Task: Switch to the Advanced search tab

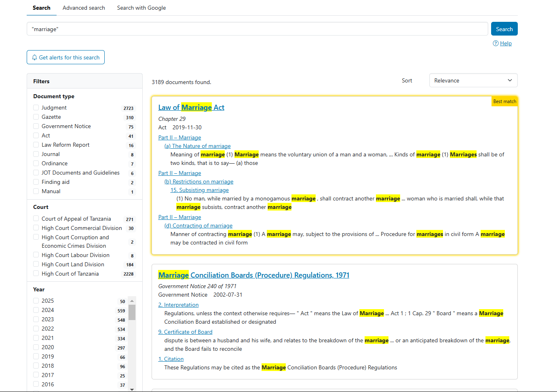Action: (x=84, y=8)
